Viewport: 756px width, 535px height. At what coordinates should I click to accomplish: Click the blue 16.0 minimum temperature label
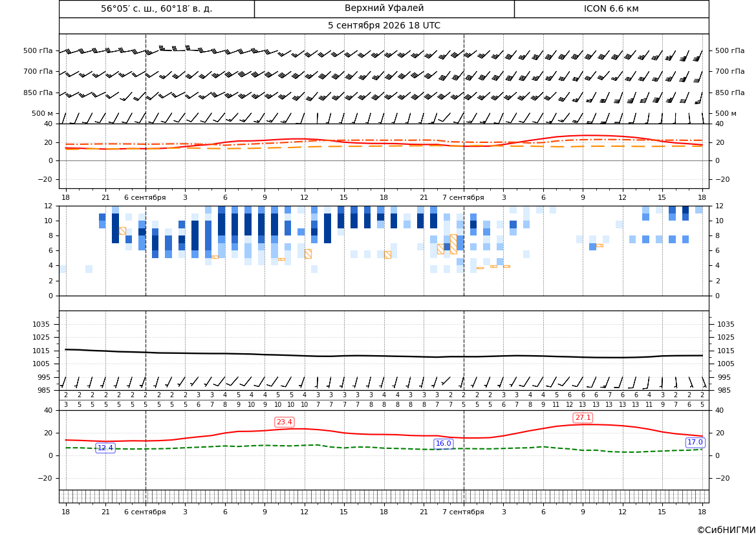(443, 444)
